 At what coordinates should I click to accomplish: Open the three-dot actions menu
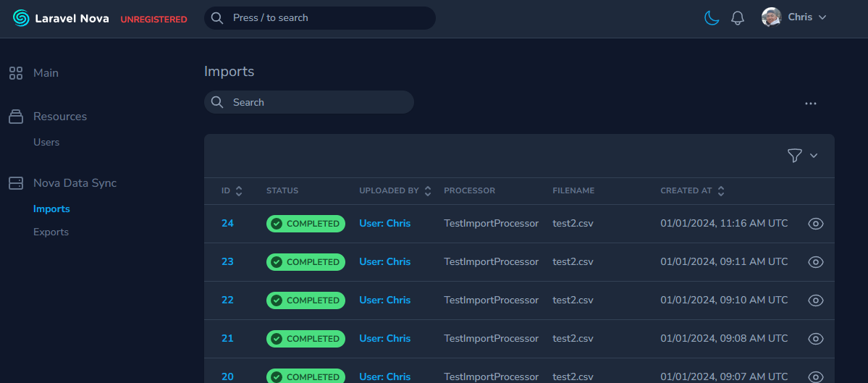(811, 104)
